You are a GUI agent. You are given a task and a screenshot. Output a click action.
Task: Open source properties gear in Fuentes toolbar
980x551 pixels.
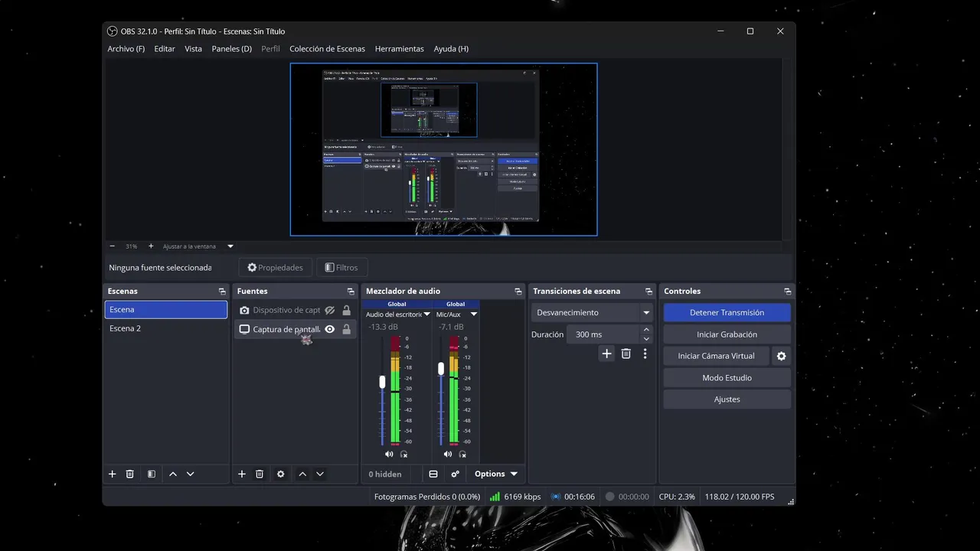[281, 474]
